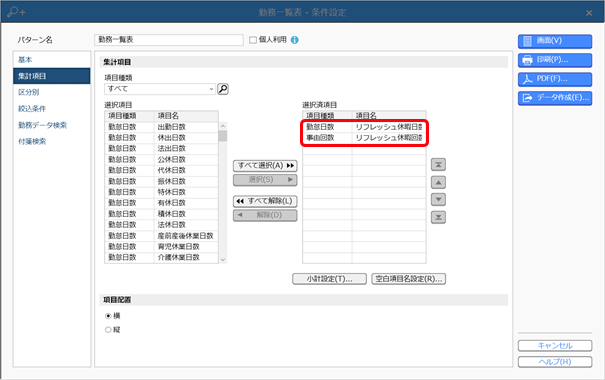Move selected item down one row
Viewport: 605px width, 380px height.
click(438, 199)
